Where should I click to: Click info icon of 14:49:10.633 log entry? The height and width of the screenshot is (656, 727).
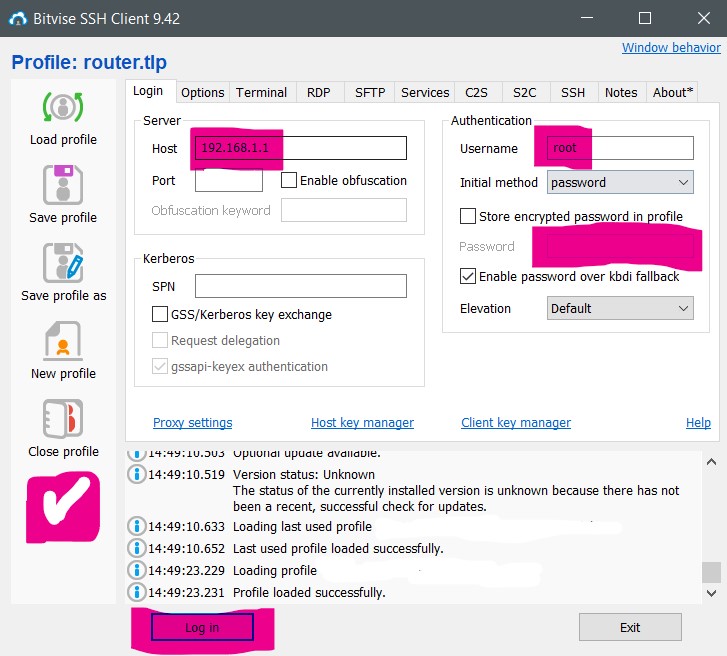point(137,526)
